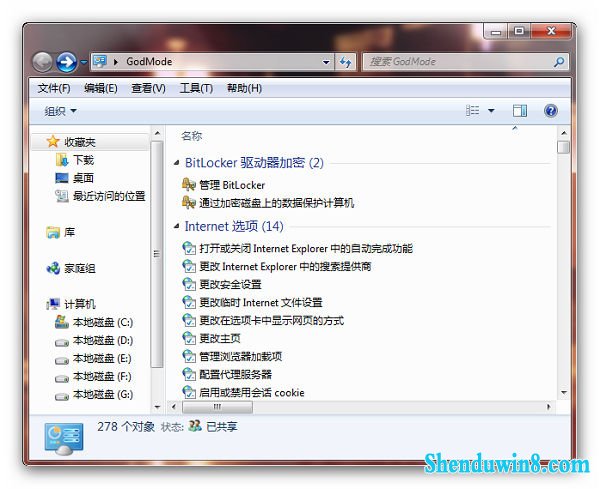Click the 配置代理服务器 item icon

pyautogui.click(x=189, y=374)
